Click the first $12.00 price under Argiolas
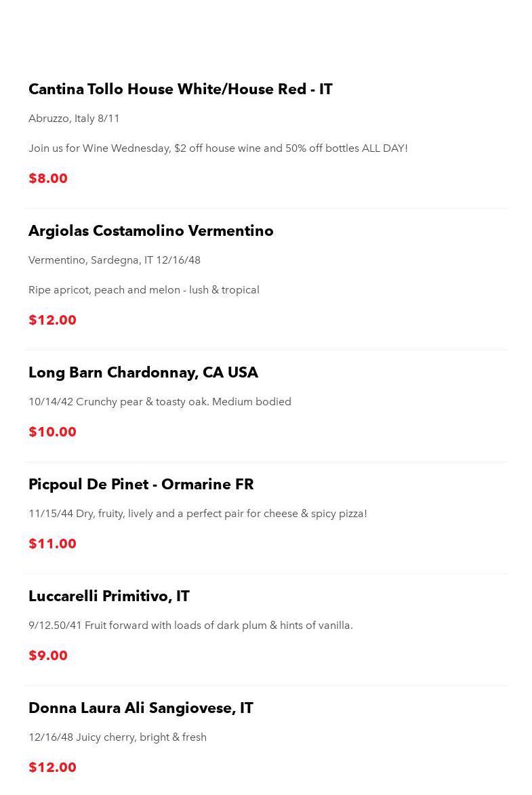Image resolution: width=532 pixels, height=795 pixels. 52,320
